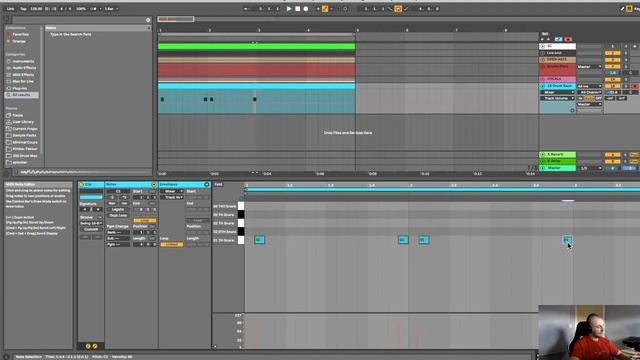The width and height of the screenshot is (640, 360).
Task: Select Audio Effects in browser categories
Action: (24, 68)
